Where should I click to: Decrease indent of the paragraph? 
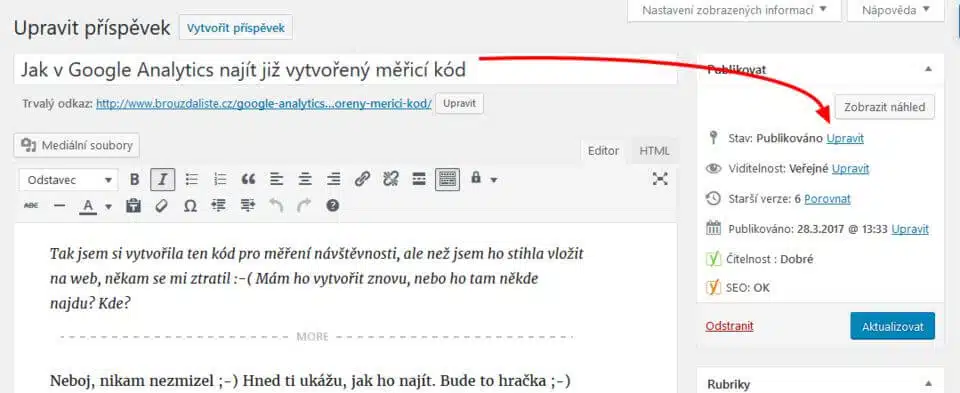click(x=219, y=206)
